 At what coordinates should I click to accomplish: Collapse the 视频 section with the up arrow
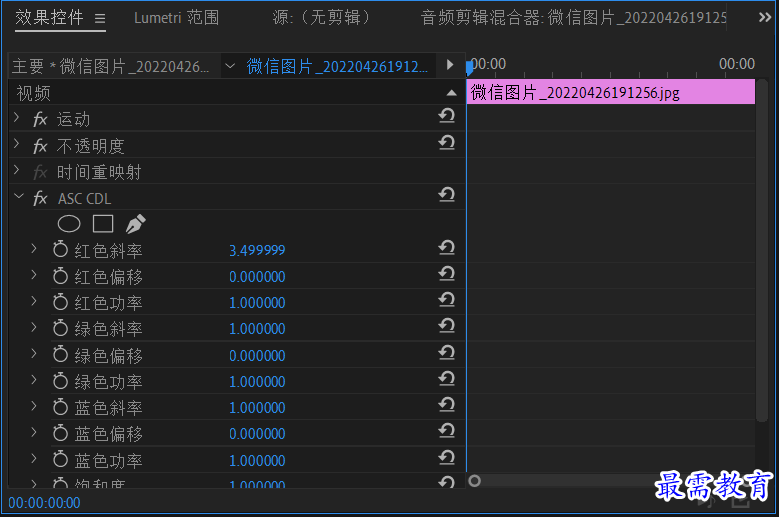[x=451, y=93]
